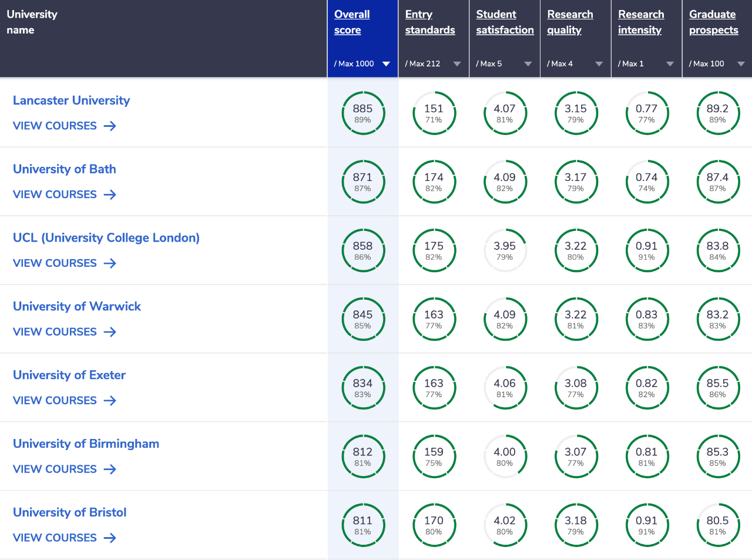The width and height of the screenshot is (752, 560).
Task: Expand the Research quality Max 4 dropdown
Action: click(599, 64)
